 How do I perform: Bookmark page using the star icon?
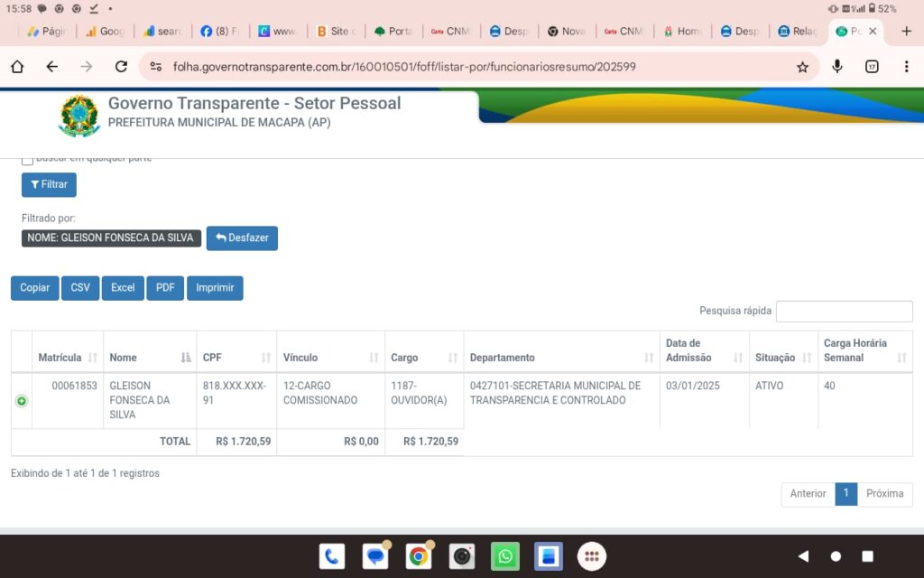802,67
